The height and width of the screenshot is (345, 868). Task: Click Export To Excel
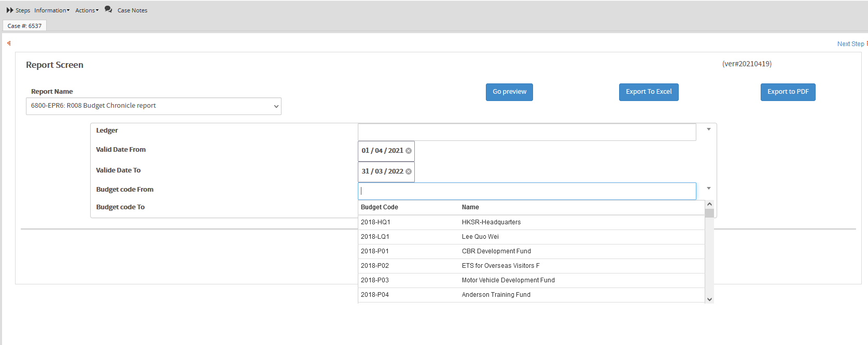pyautogui.click(x=648, y=92)
